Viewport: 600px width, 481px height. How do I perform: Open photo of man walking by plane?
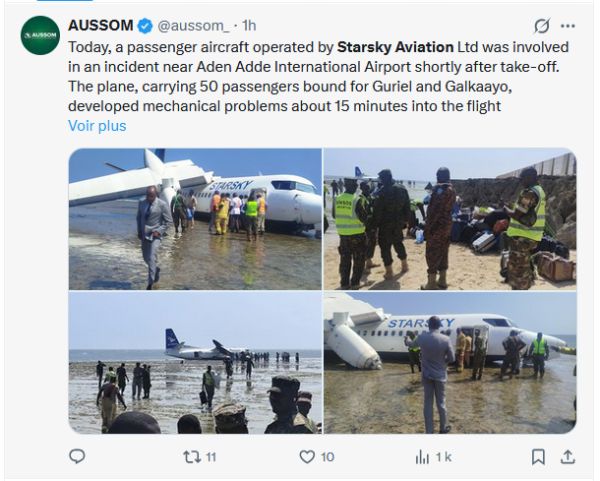[195, 219]
